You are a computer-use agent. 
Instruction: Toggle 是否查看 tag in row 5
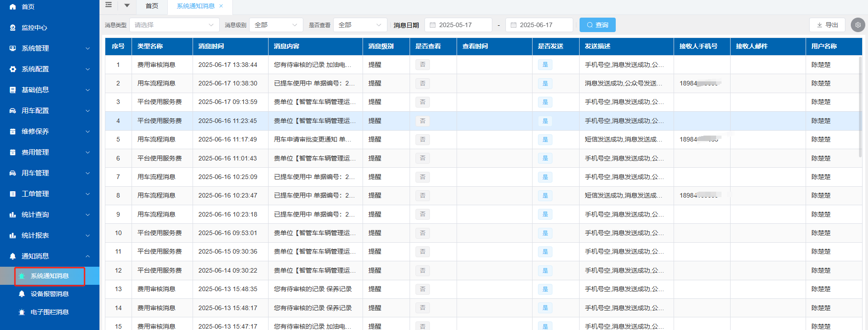click(x=422, y=140)
